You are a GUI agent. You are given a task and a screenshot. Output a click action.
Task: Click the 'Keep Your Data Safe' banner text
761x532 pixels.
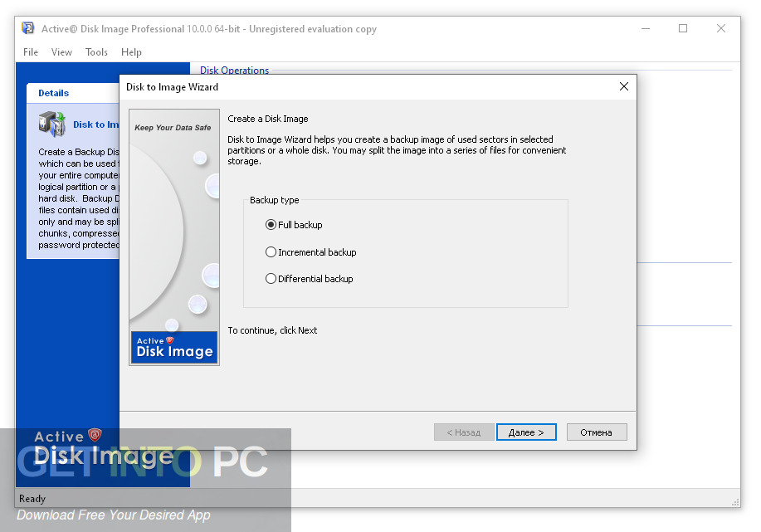click(x=173, y=128)
